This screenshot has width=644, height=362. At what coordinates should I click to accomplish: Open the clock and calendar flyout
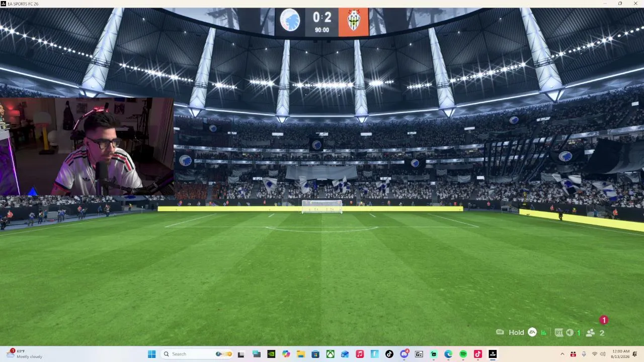coord(621,354)
